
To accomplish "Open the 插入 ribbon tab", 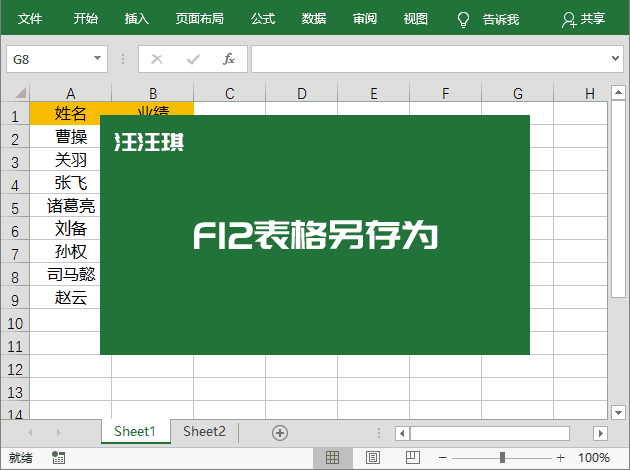I will pos(137,18).
